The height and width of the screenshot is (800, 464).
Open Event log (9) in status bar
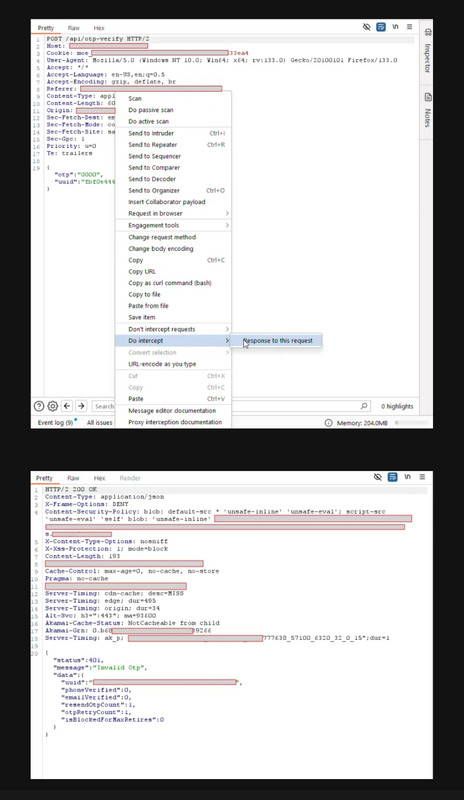click(56, 422)
